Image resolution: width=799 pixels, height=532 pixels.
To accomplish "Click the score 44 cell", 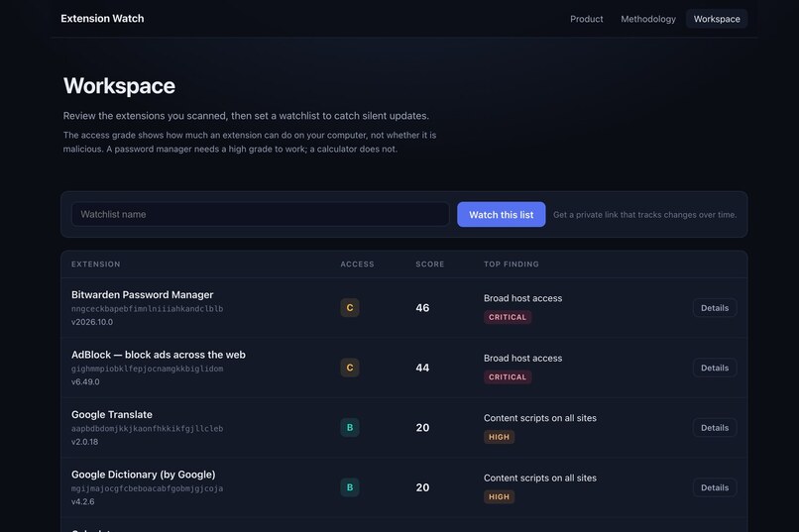I will pos(422,368).
